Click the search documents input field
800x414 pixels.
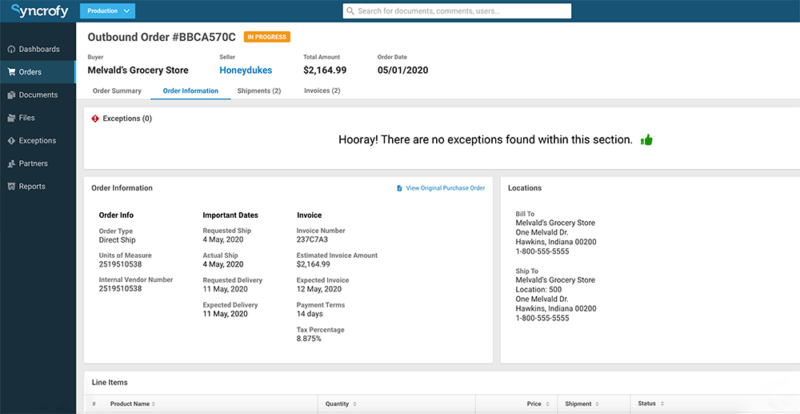pos(457,11)
